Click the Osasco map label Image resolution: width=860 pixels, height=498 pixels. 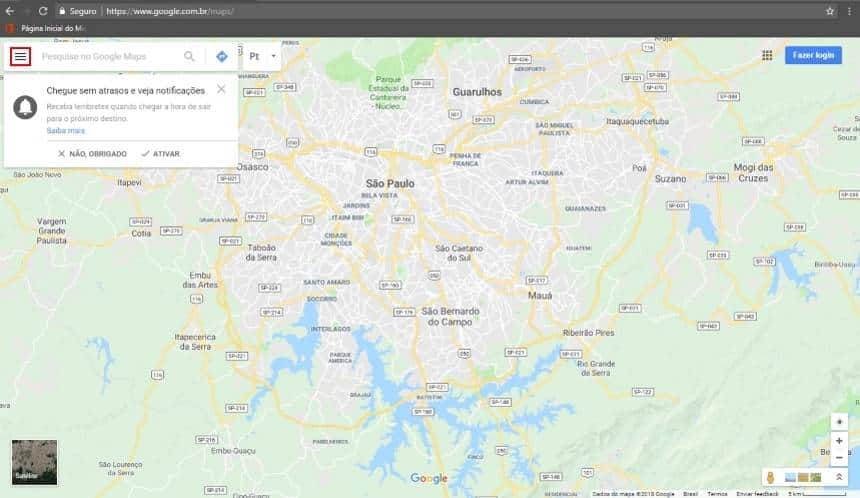coord(253,167)
